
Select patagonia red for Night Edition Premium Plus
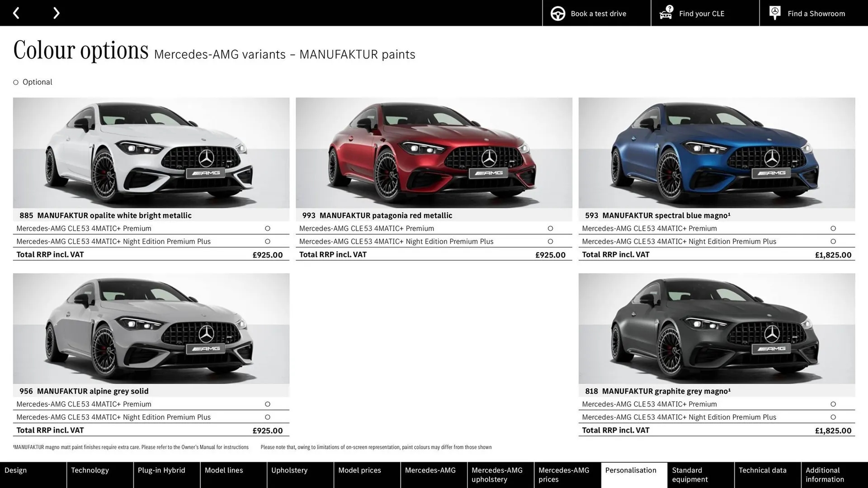[x=550, y=241]
